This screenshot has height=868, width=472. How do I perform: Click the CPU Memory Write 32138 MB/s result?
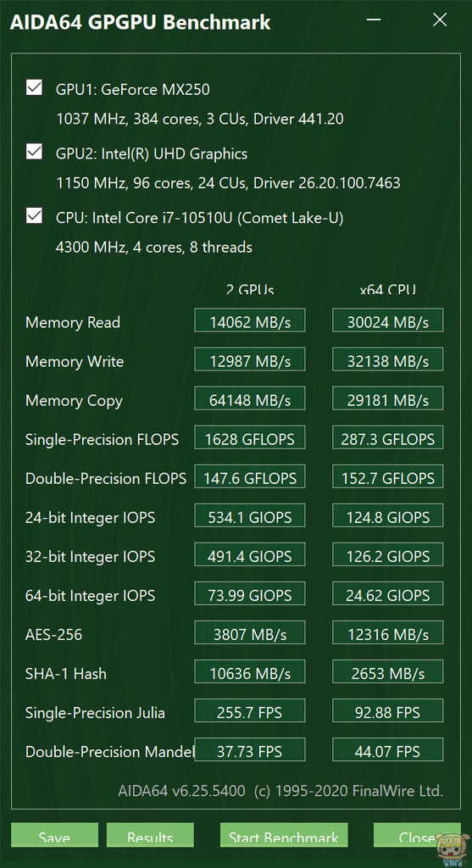pyautogui.click(x=387, y=359)
